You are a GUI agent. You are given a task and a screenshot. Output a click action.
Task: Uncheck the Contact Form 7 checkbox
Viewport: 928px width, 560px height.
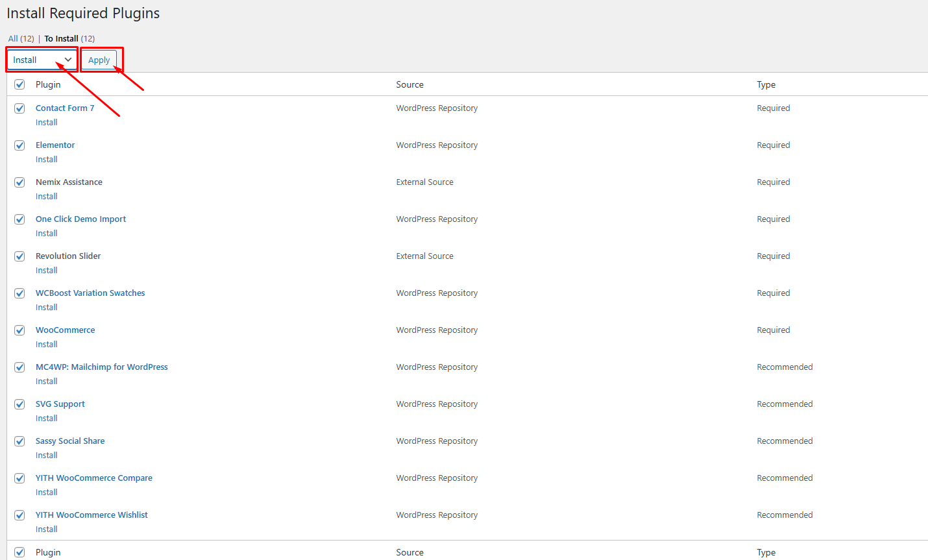(19, 108)
